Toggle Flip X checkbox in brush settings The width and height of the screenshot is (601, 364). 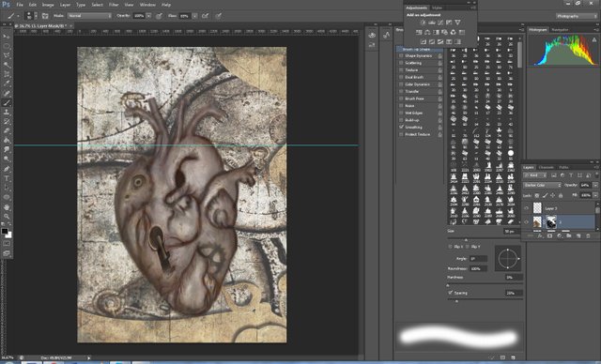click(x=451, y=247)
